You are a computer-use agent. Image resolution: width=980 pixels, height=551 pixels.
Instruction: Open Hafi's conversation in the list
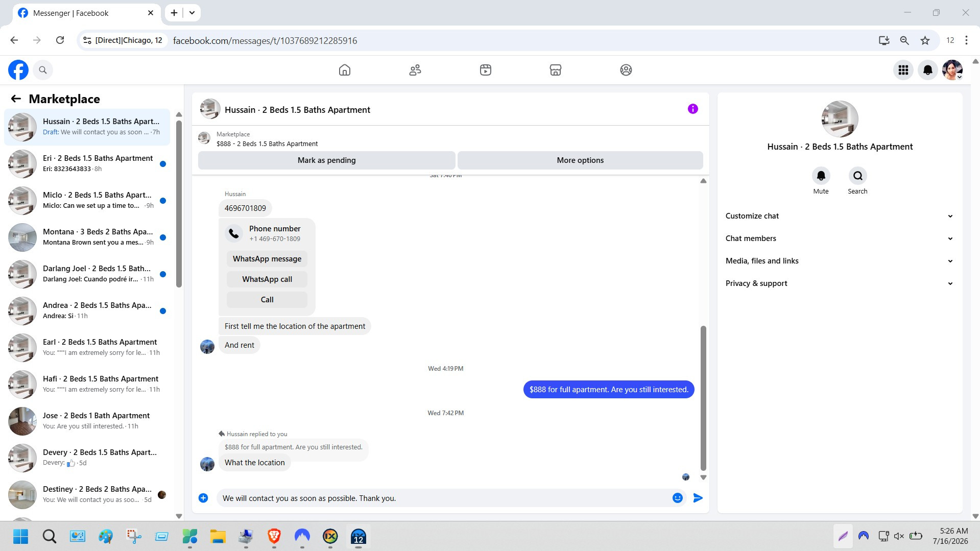click(87, 384)
